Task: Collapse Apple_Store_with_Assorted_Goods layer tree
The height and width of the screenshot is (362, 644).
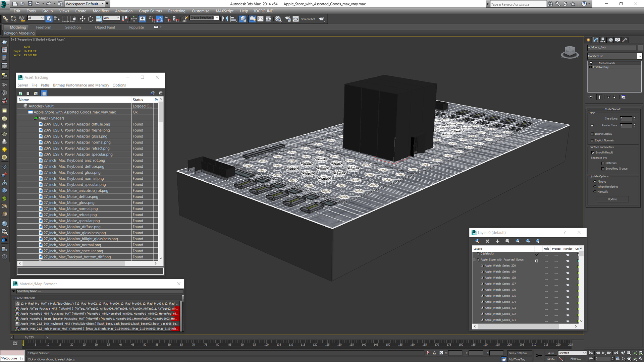Action: tap(475, 260)
